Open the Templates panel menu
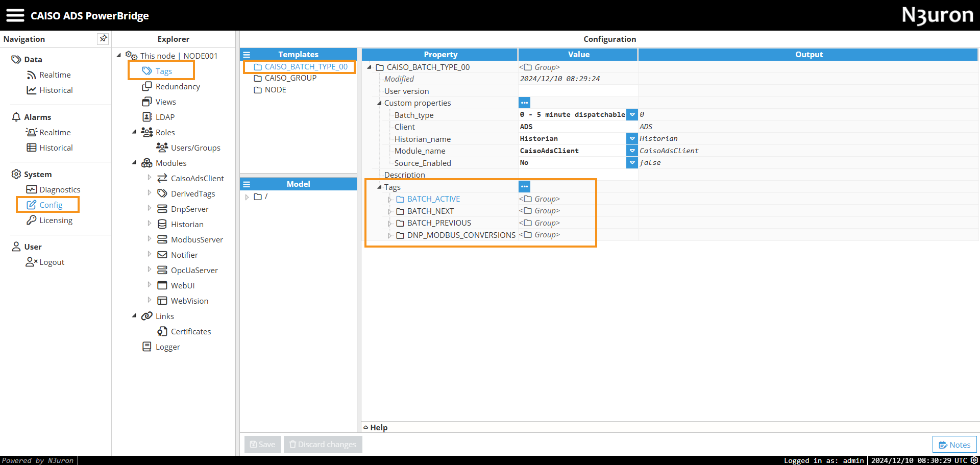Image resolution: width=980 pixels, height=465 pixels. click(x=247, y=55)
